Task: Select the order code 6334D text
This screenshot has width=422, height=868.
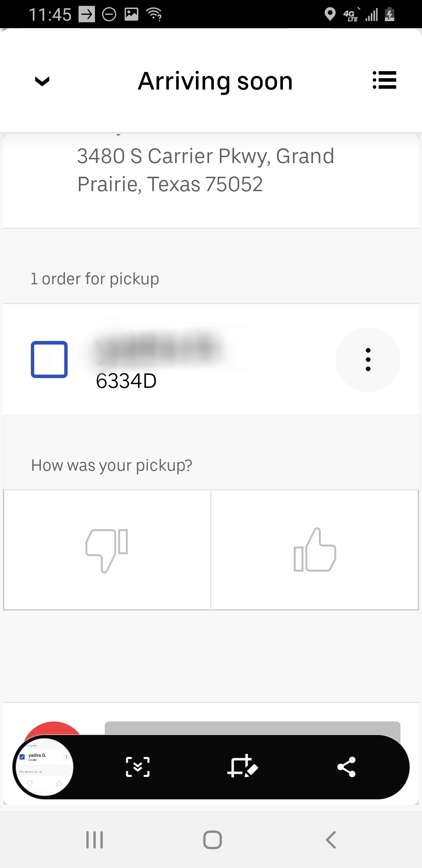Action: point(126,381)
